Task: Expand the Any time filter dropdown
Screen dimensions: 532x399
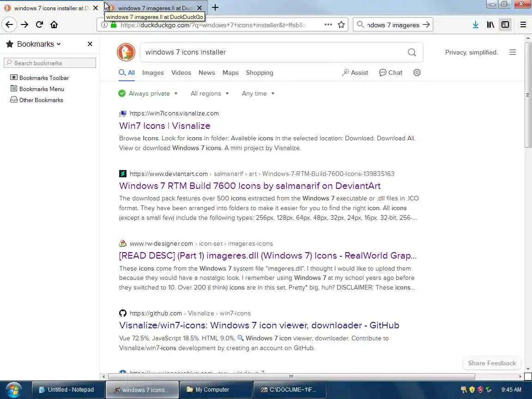Action: pos(258,93)
